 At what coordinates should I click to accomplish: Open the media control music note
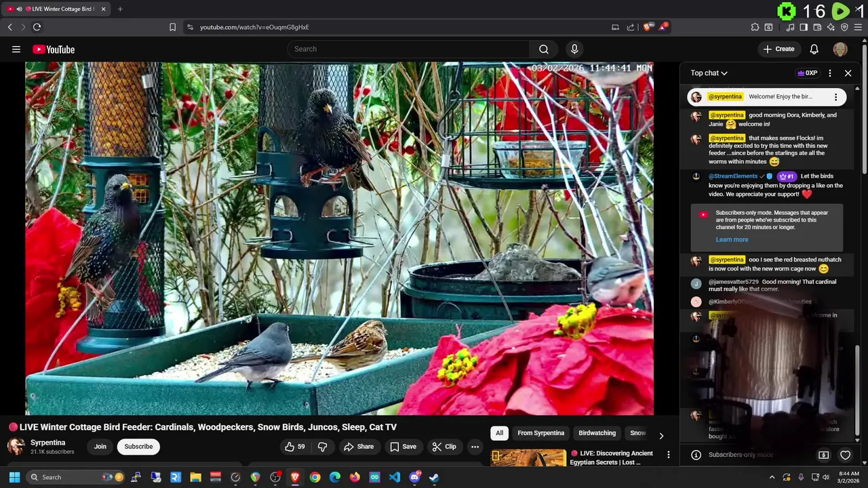click(790, 27)
